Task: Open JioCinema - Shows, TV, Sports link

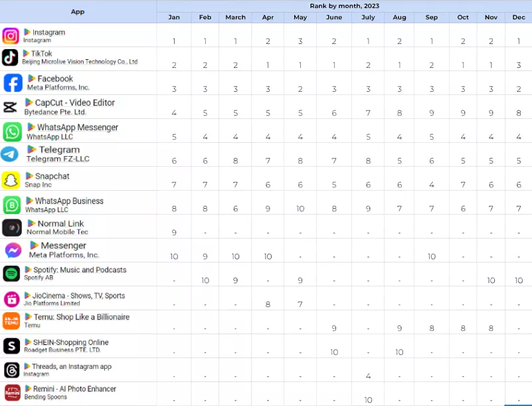Action: click(78, 296)
